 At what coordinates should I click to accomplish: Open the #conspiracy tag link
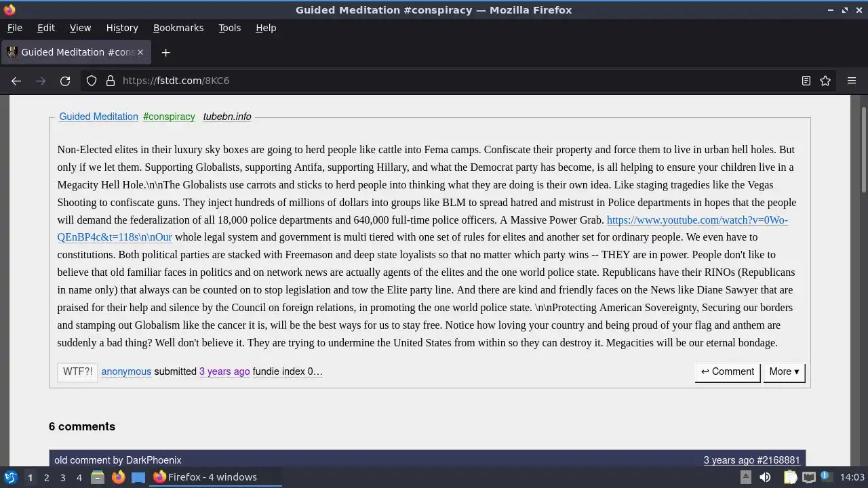tap(169, 117)
